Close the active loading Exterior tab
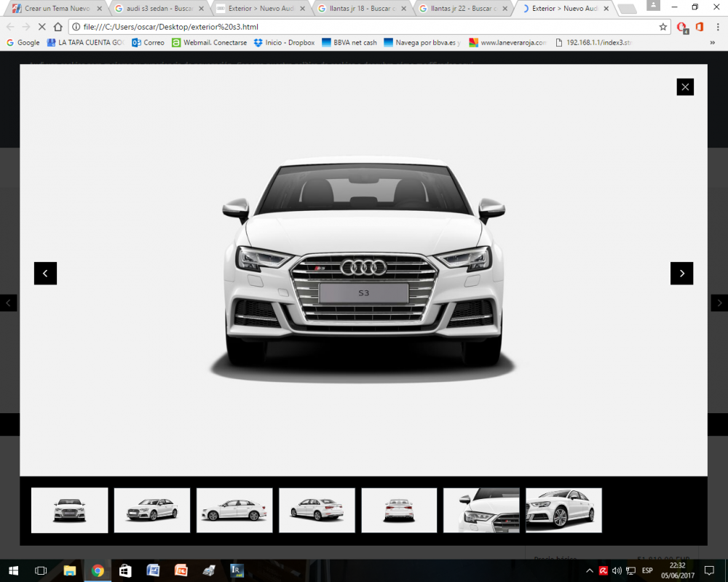The image size is (728, 582). [x=606, y=8]
